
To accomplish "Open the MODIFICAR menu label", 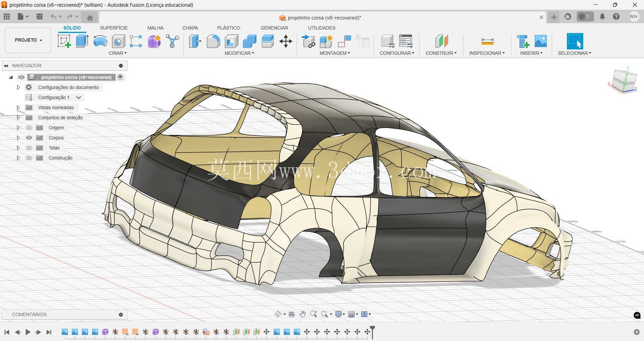I will [239, 53].
